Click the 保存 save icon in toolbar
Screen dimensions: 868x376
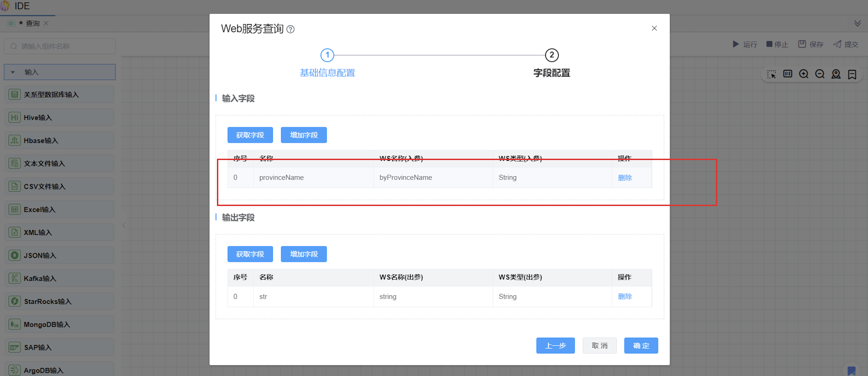[x=802, y=44]
